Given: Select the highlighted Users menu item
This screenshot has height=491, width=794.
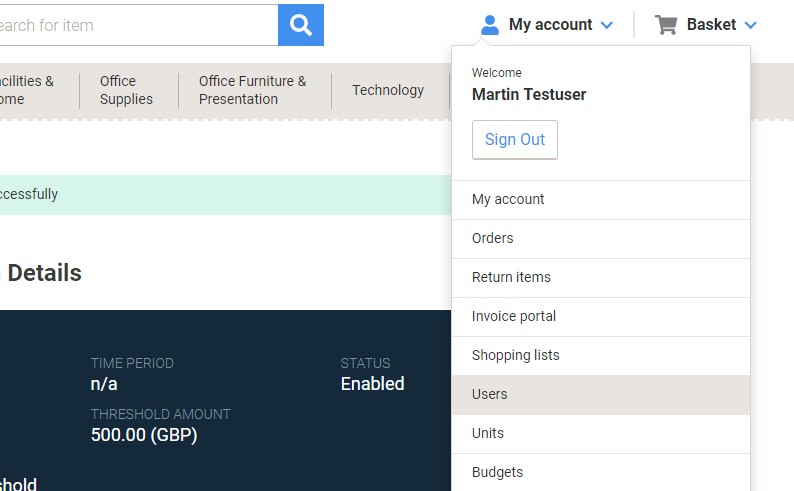Looking at the screenshot, I should tap(490, 394).
